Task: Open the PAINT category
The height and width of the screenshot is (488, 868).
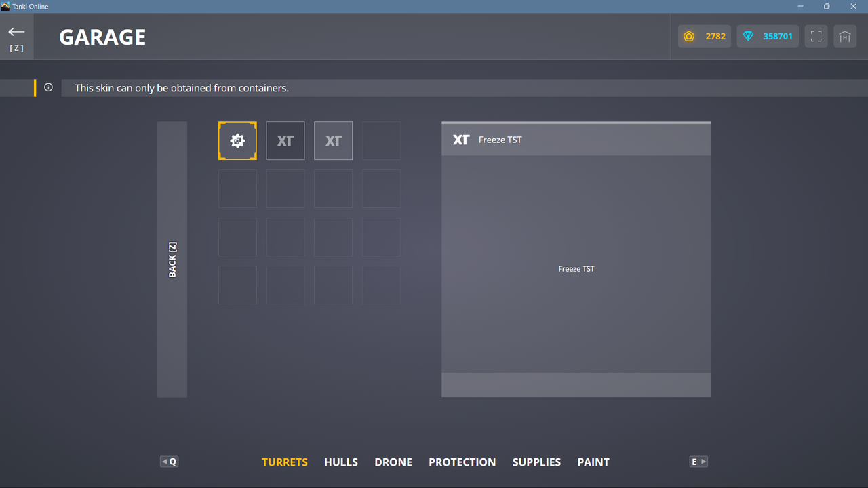Action: pyautogui.click(x=593, y=462)
